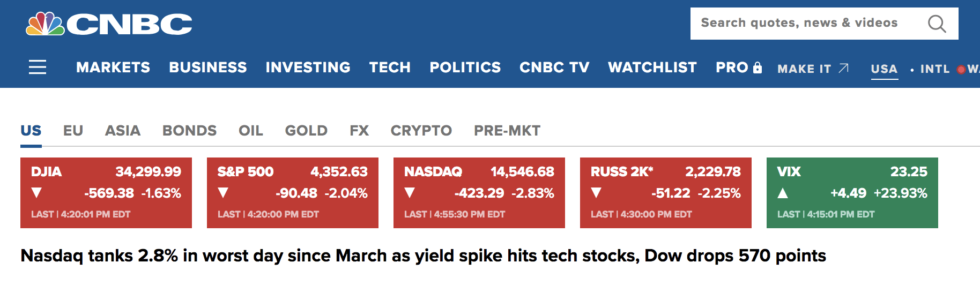Click the search quotes input field
The width and height of the screenshot is (980, 285).
click(804, 23)
